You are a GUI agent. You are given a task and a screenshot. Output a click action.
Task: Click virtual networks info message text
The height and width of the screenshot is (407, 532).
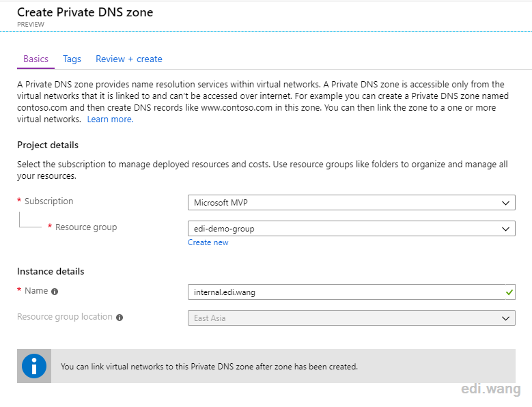pos(209,367)
